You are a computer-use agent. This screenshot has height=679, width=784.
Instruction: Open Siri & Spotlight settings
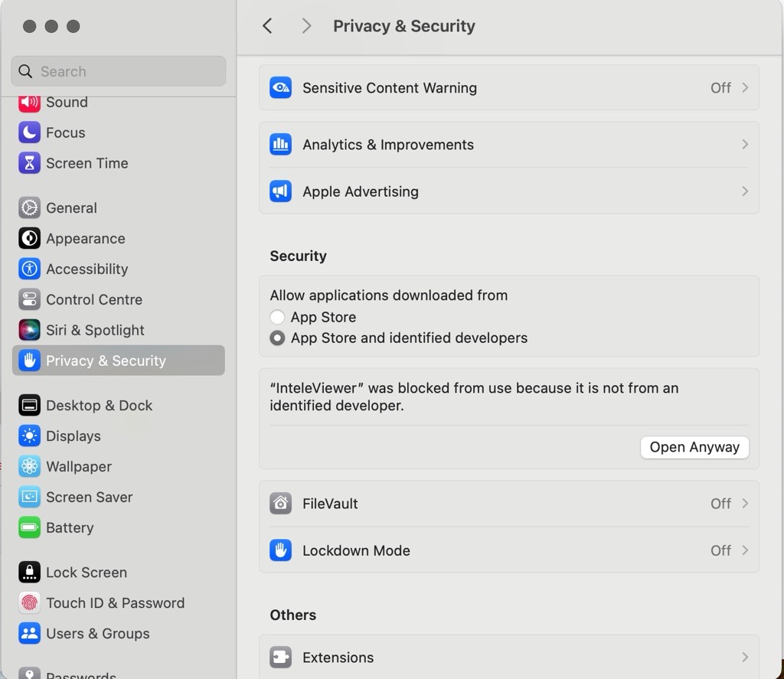tap(96, 330)
